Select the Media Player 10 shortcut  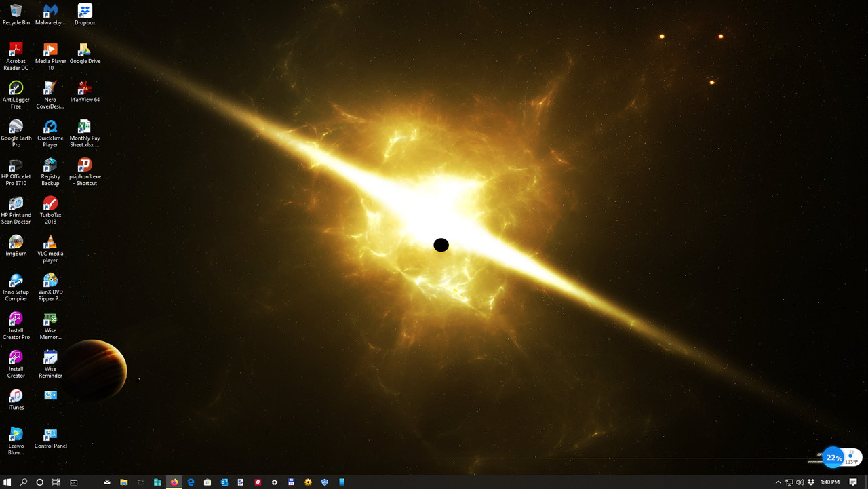[x=50, y=56]
